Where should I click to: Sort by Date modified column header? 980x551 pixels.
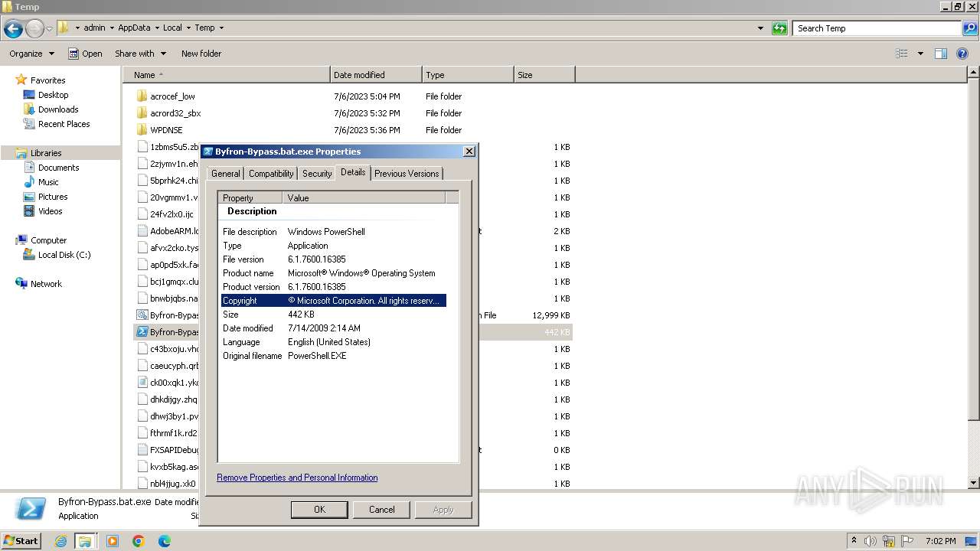tap(376, 75)
